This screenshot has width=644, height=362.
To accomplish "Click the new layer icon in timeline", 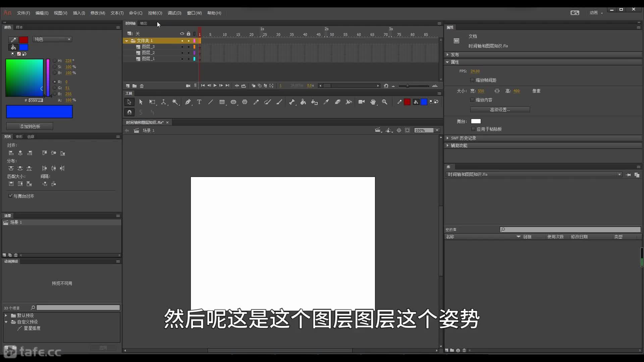I will (x=128, y=86).
